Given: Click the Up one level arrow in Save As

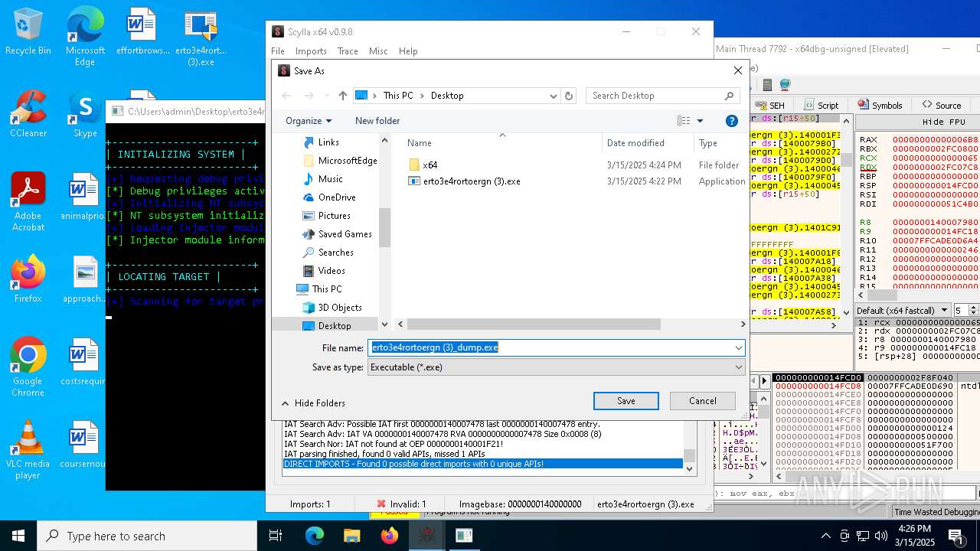Looking at the screenshot, I should pyautogui.click(x=342, y=96).
